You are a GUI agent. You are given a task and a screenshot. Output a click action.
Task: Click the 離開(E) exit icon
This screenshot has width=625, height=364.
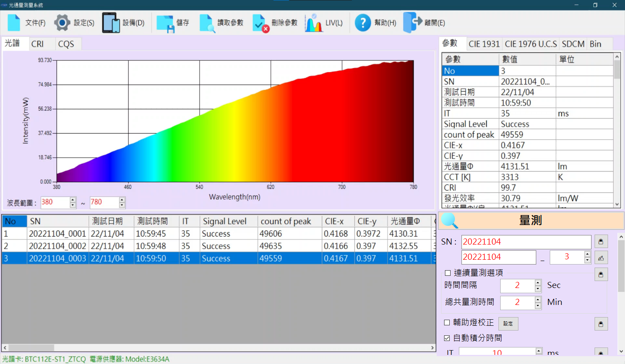tap(412, 23)
